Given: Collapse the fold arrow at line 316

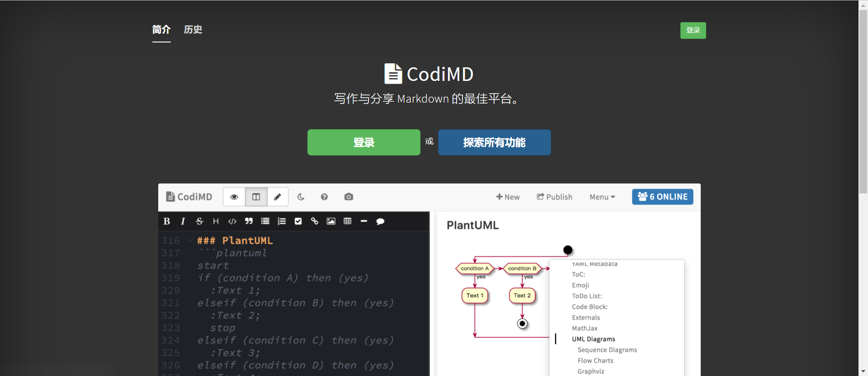Looking at the screenshot, I should click(x=190, y=241).
